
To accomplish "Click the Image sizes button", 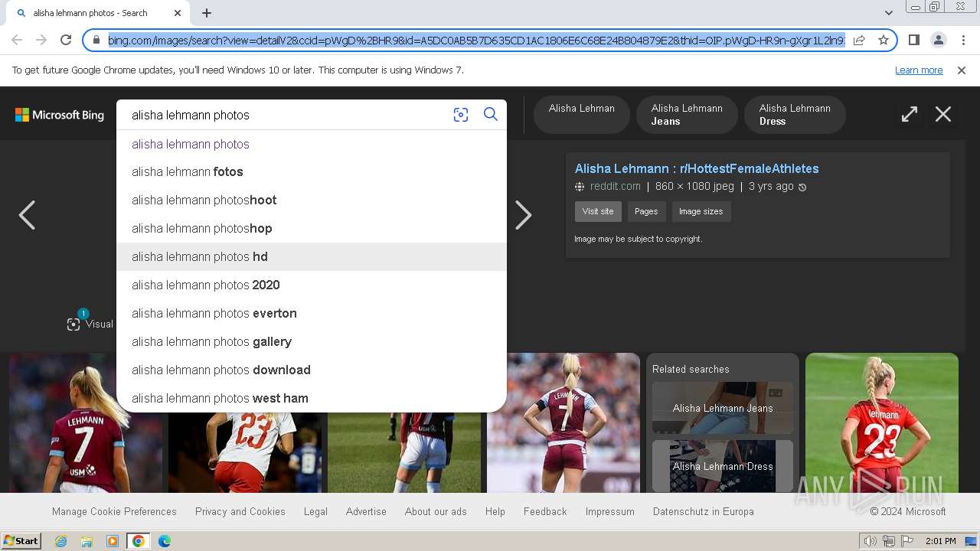I will 701,211.
